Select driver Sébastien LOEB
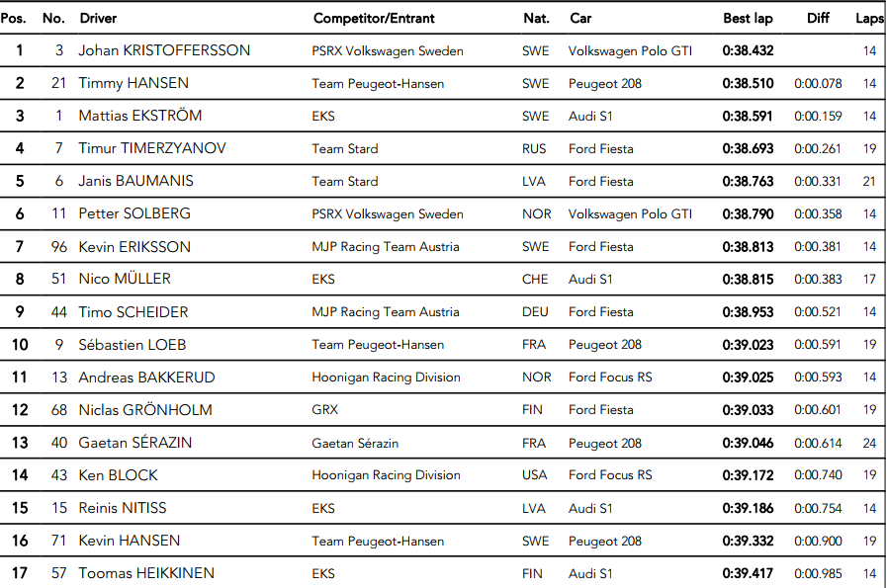This screenshot has width=887, height=588. [x=133, y=345]
